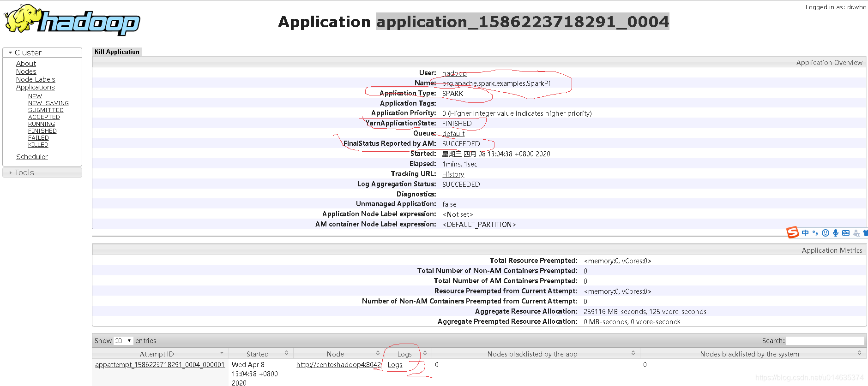Filter applications by ACCEPTED state
The height and width of the screenshot is (386, 868).
44,117
